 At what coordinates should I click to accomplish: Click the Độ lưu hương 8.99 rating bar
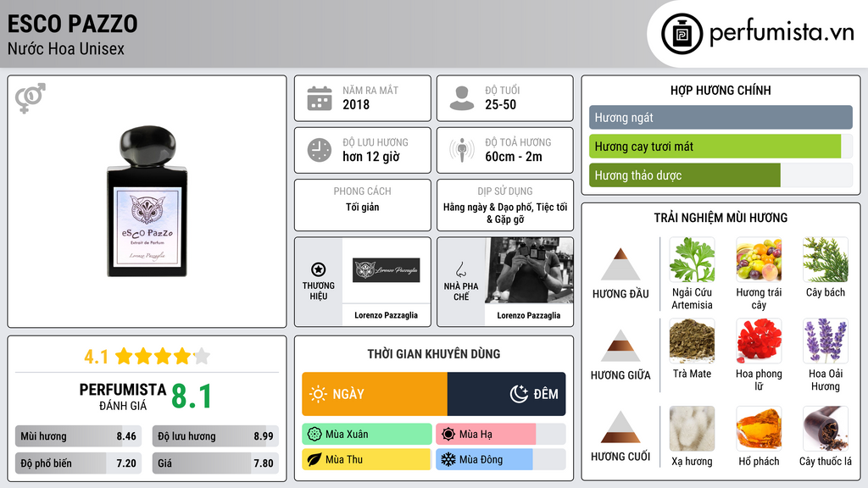215,436
